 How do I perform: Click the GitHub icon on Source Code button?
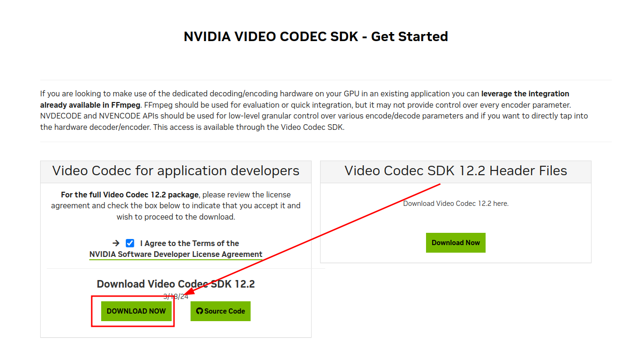pos(199,311)
